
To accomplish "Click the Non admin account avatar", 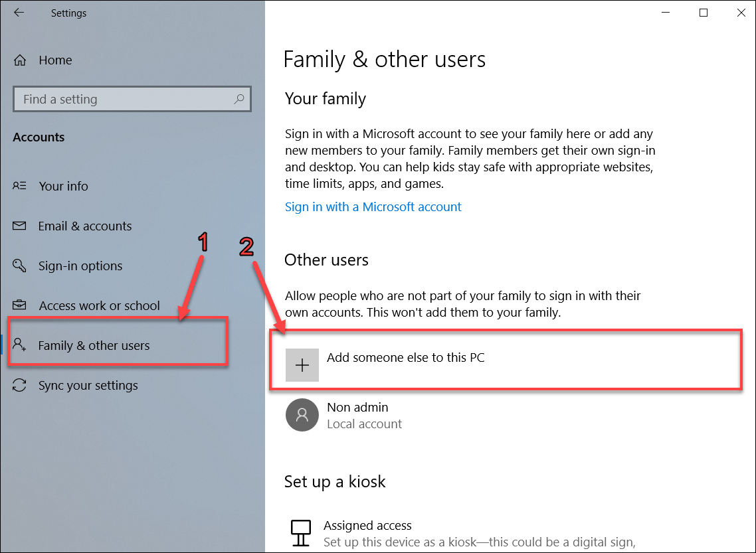I will [x=302, y=415].
